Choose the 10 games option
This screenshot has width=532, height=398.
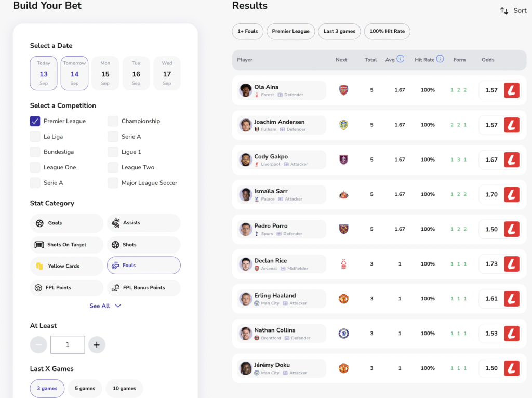124,388
